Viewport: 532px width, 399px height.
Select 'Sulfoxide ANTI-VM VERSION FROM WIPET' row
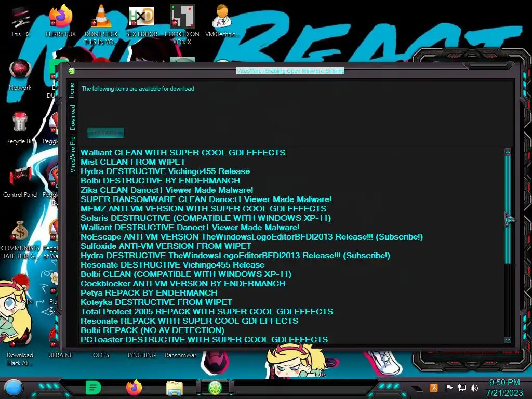(166, 246)
